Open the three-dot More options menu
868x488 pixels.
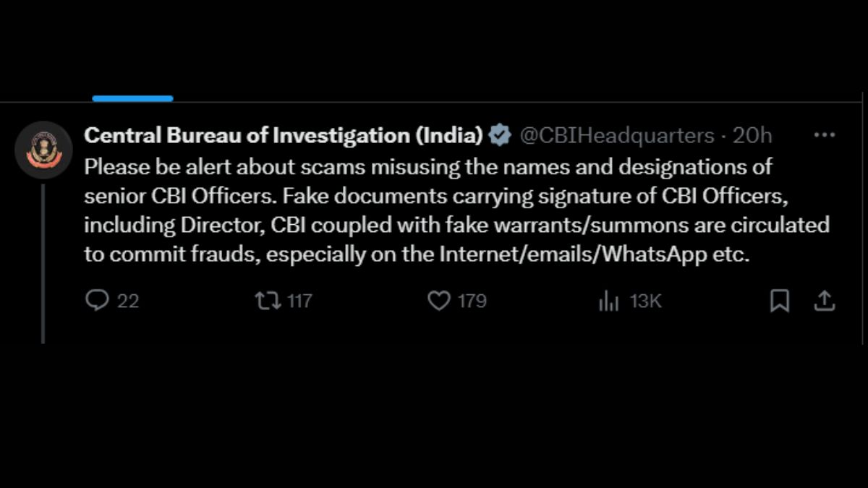825,135
